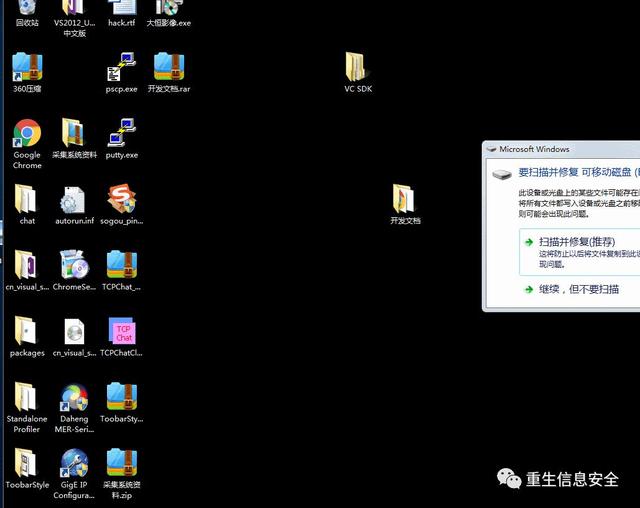Open the VS2012_U... 中文版 icon
The width and height of the screenshot is (640, 508).
[x=74, y=18]
